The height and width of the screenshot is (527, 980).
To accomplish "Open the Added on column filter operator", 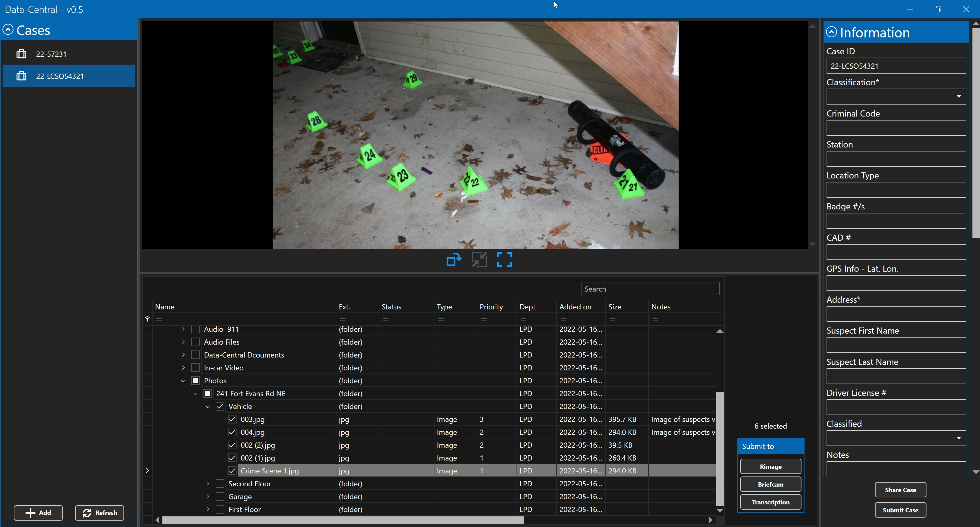I will tap(563, 319).
